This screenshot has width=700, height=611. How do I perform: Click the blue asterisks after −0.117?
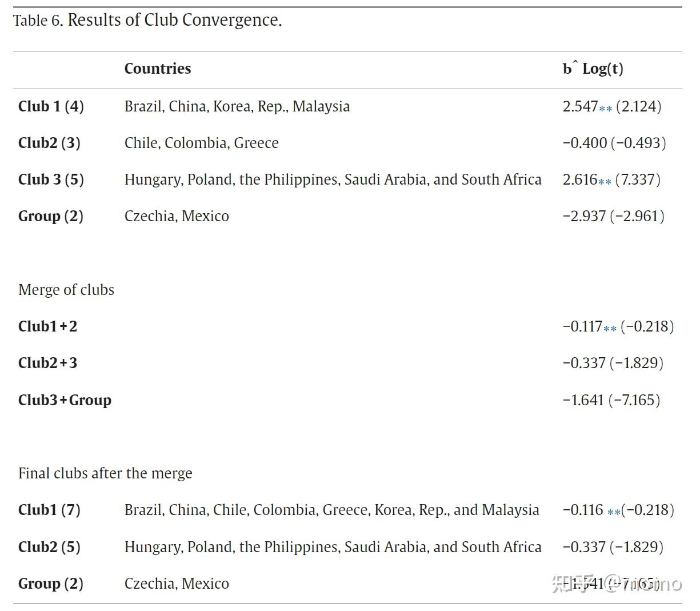[610, 329]
